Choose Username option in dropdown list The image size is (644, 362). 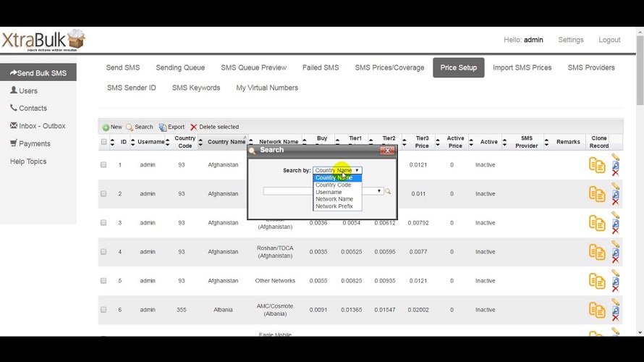(337, 192)
